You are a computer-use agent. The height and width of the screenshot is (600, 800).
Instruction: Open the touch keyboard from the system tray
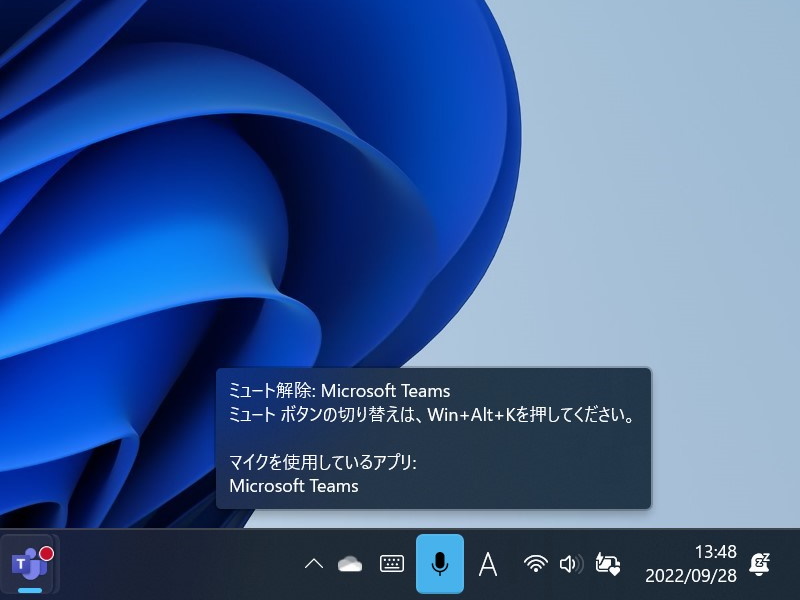tap(391, 563)
